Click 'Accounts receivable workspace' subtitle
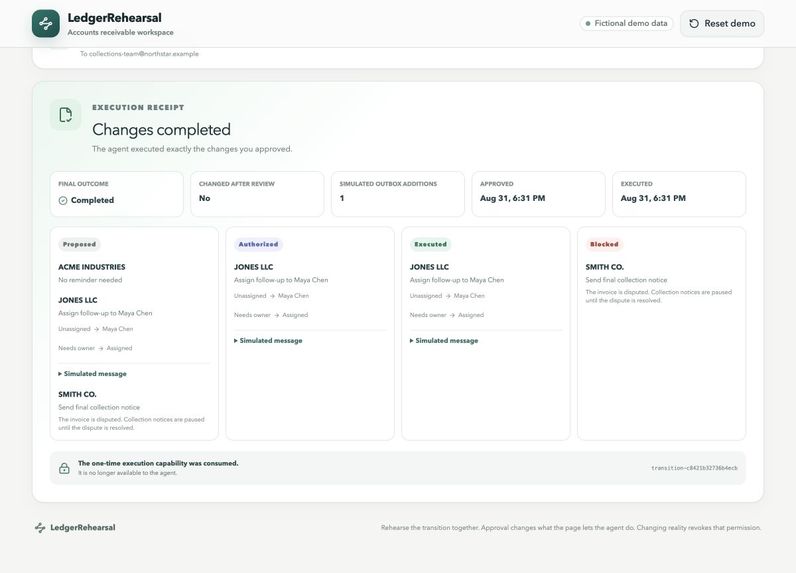Image resolution: width=796 pixels, height=573 pixels. [x=120, y=32]
